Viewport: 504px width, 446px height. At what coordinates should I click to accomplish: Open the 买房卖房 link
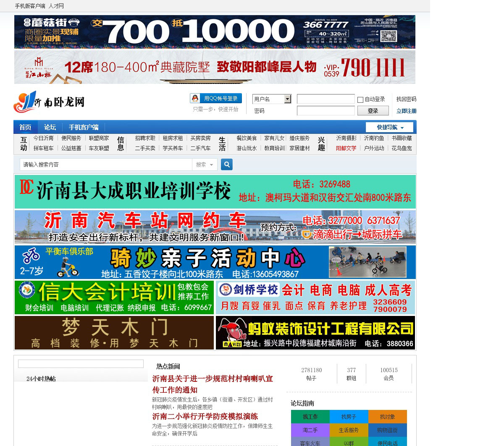point(200,138)
